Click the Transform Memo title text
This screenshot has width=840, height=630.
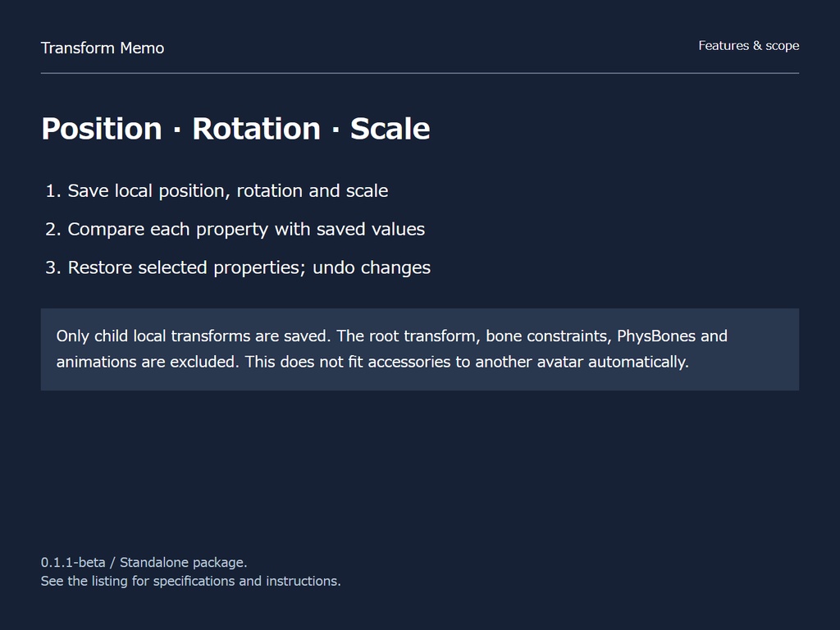[x=103, y=48]
